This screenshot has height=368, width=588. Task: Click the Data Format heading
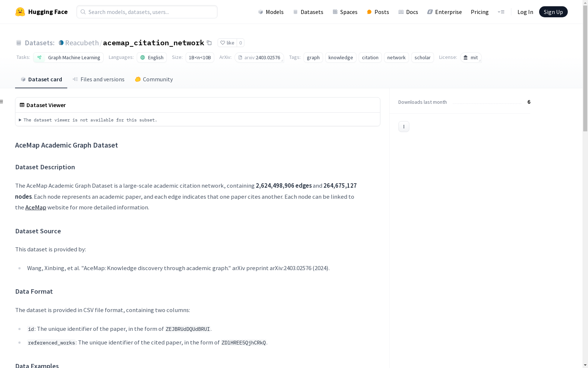point(34,291)
